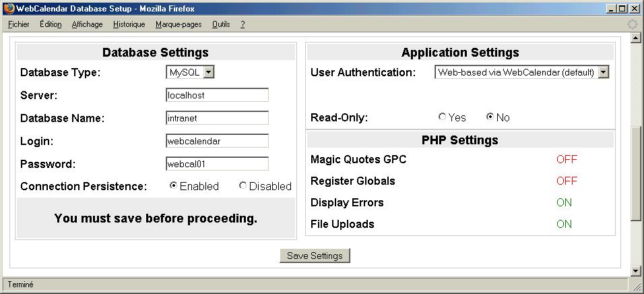Click the Register Globals OFF value
The height and width of the screenshot is (294, 644).
coord(567,181)
